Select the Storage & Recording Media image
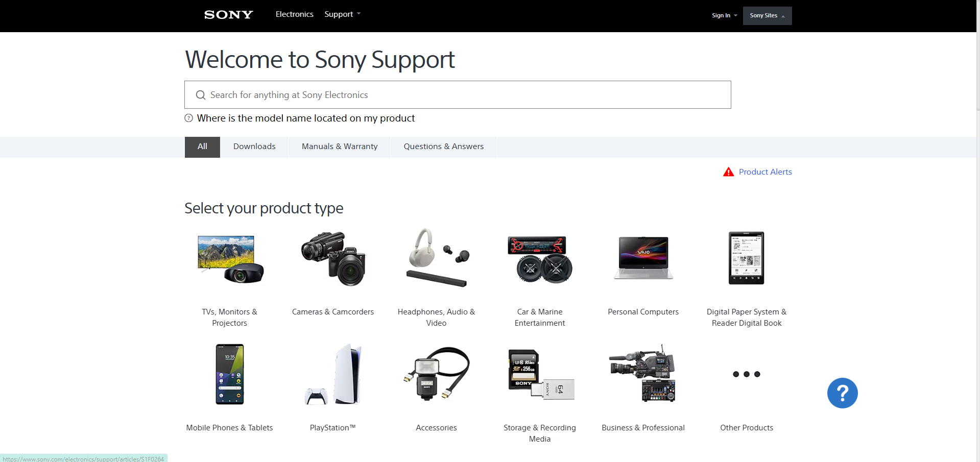The image size is (980, 462). (x=541, y=374)
